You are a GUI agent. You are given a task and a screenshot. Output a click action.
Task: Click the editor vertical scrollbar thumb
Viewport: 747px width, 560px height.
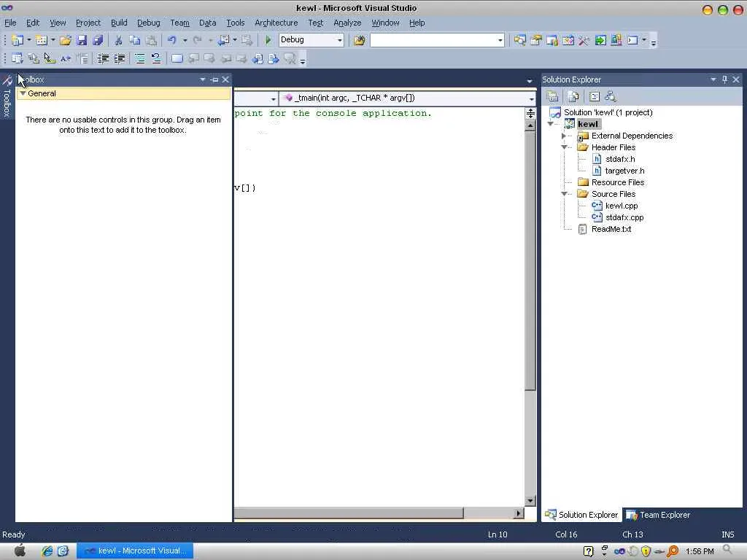tap(530, 261)
